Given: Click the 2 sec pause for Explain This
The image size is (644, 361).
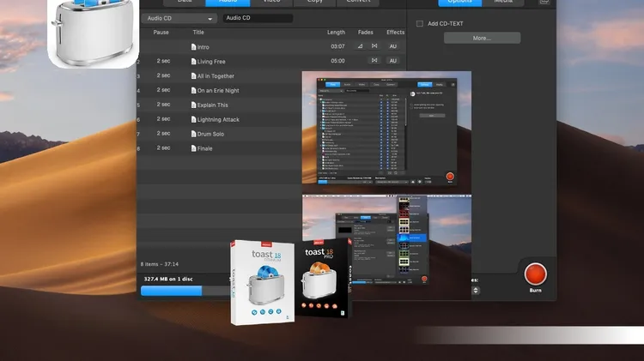Looking at the screenshot, I should click(x=163, y=105).
